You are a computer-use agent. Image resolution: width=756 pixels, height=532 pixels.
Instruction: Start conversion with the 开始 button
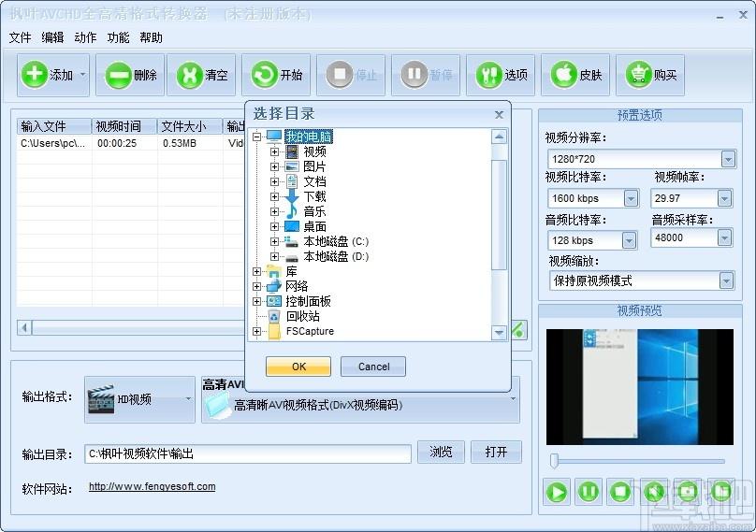click(277, 75)
